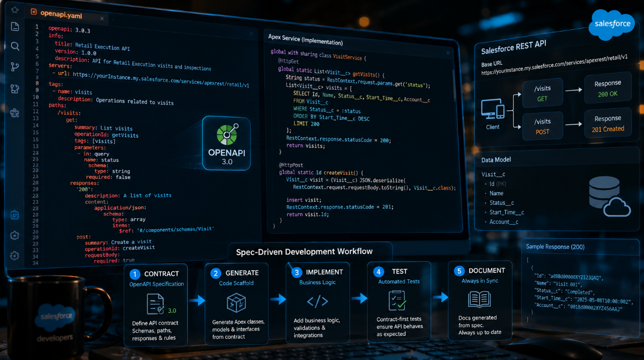Click the "operationId: createVisit" line in the YAML
The width and height of the screenshot is (644, 360).
120,247
